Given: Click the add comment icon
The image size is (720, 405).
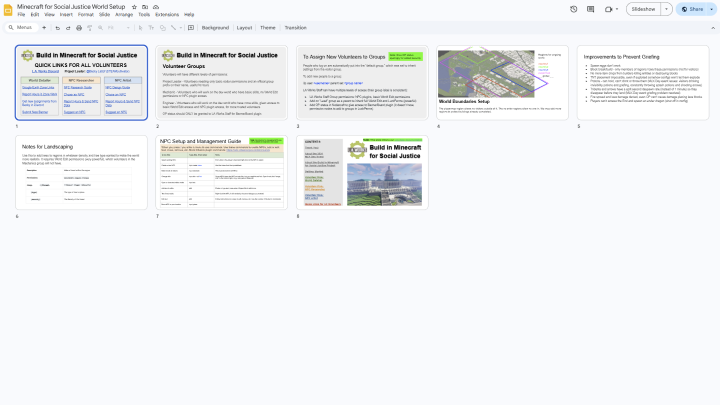Looking at the screenshot, I should [x=191, y=28].
